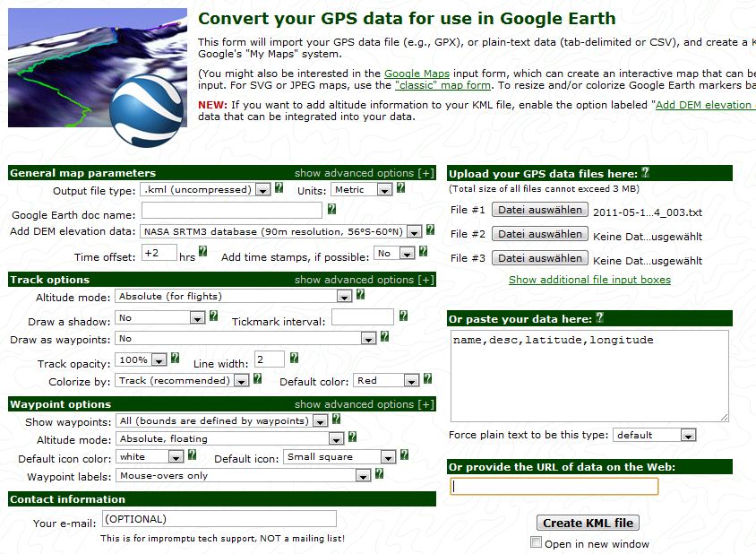Open the Default icon Small square dropdown
Image resolution: width=756 pixels, height=554 pixels.
coord(339,457)
